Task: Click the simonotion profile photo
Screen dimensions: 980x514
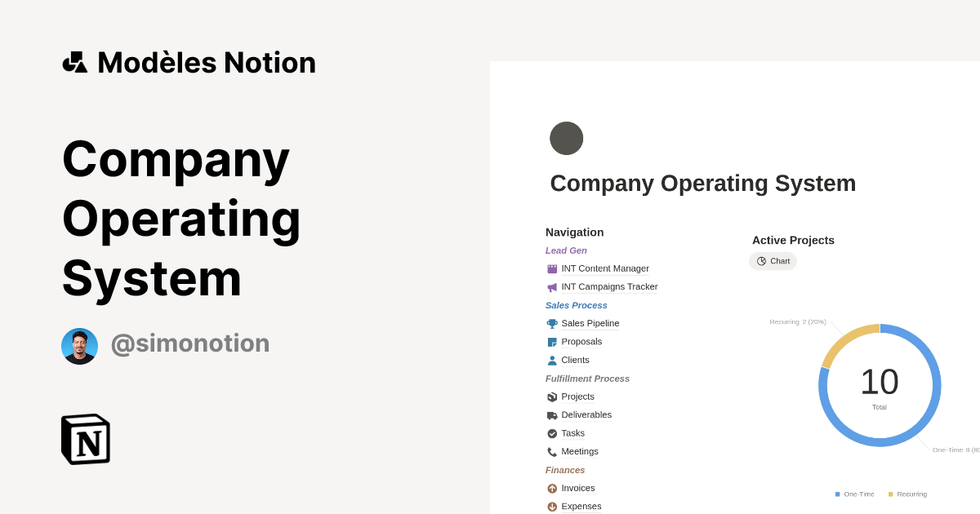Action: click(79, 346)
